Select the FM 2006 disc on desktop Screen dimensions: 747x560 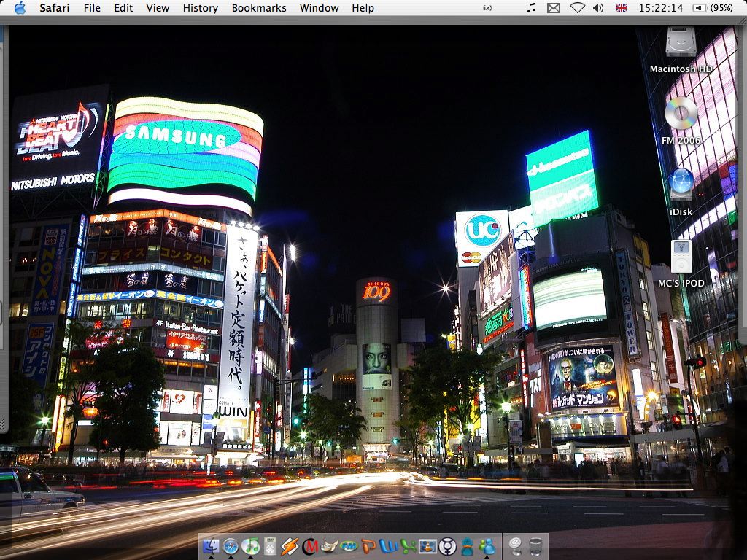coord(681,120)
